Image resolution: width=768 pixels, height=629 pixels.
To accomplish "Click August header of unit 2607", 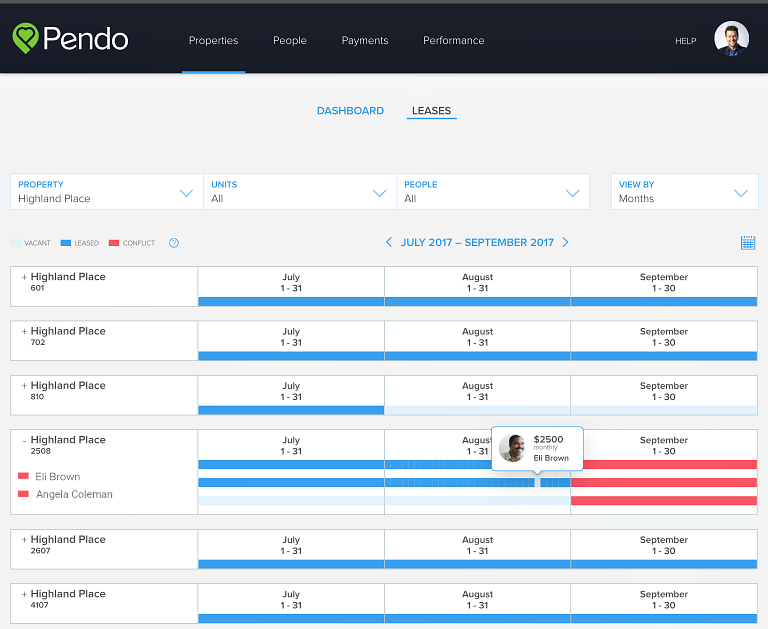I will point(478,545).
